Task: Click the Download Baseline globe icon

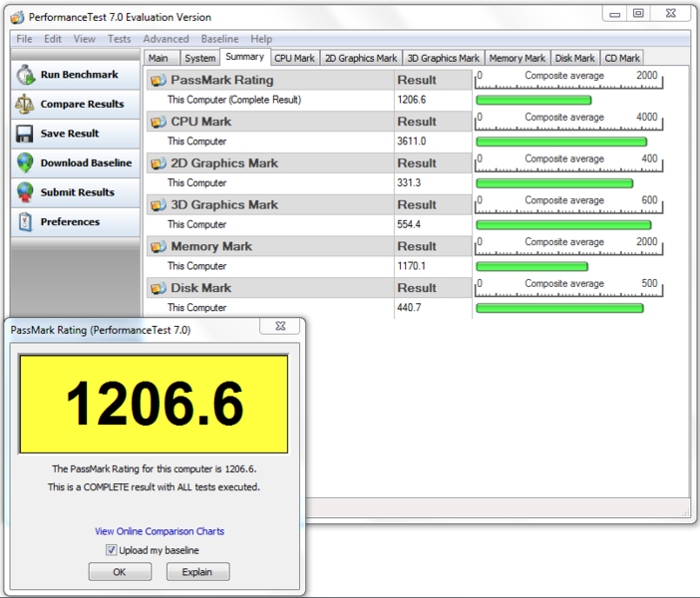Action: pyautogui.click(x=25, y=162)
